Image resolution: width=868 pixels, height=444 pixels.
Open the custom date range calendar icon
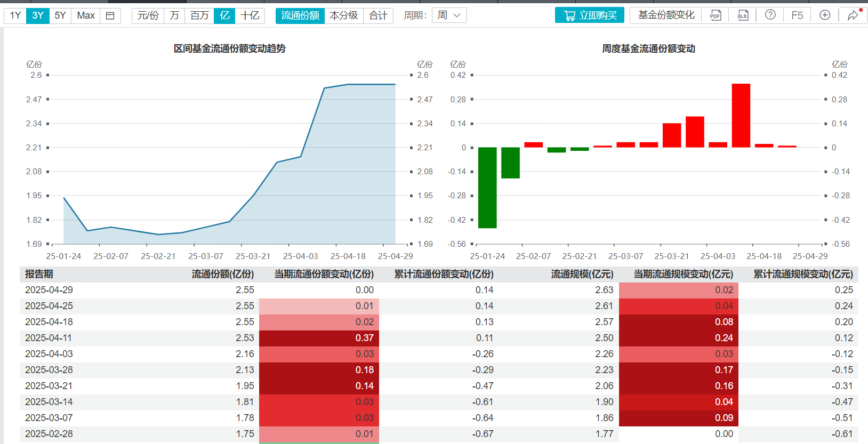(x=110, y=15)
